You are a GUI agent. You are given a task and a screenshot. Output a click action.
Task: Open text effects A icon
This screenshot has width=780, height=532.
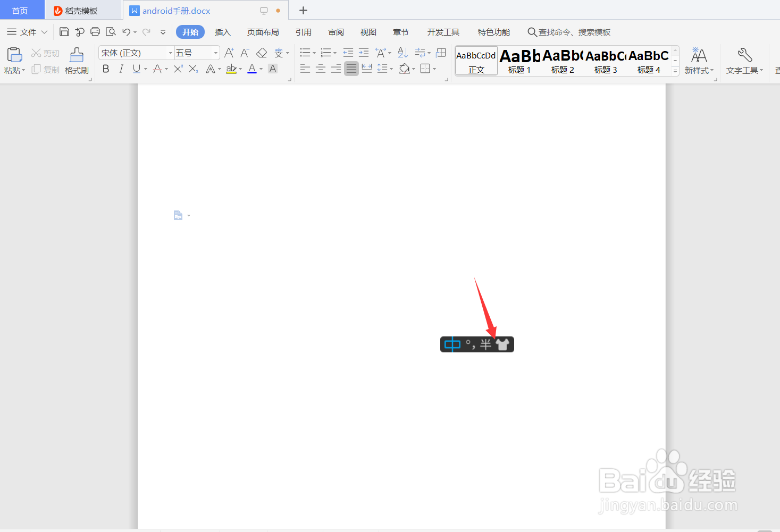point(211,69)
